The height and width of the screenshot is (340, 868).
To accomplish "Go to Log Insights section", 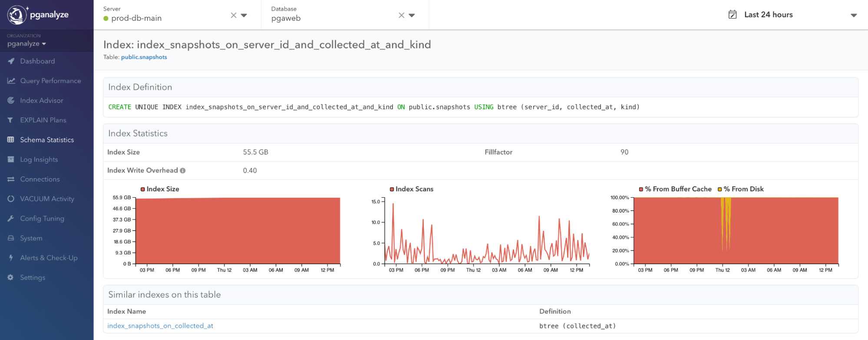I will click(39, 160).
